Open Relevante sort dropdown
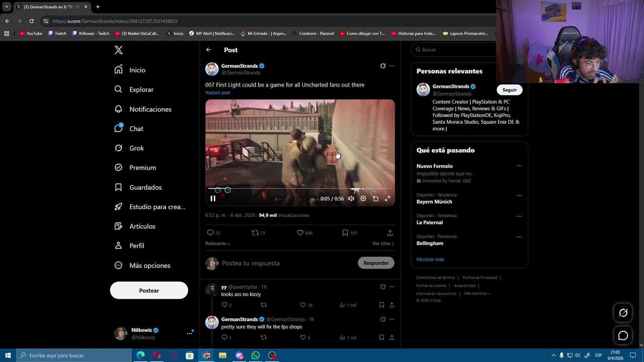Viewport: 644px width, 362px height. [x=217, y=243]
